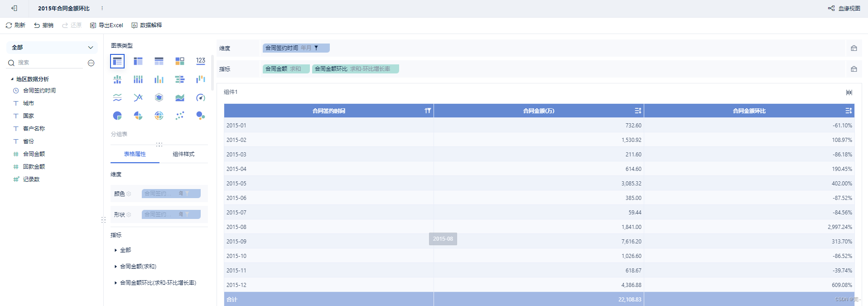This screenshot has height=306, width=868.
Task: Select the 合同金额 field in list
Action: [34, 154]
